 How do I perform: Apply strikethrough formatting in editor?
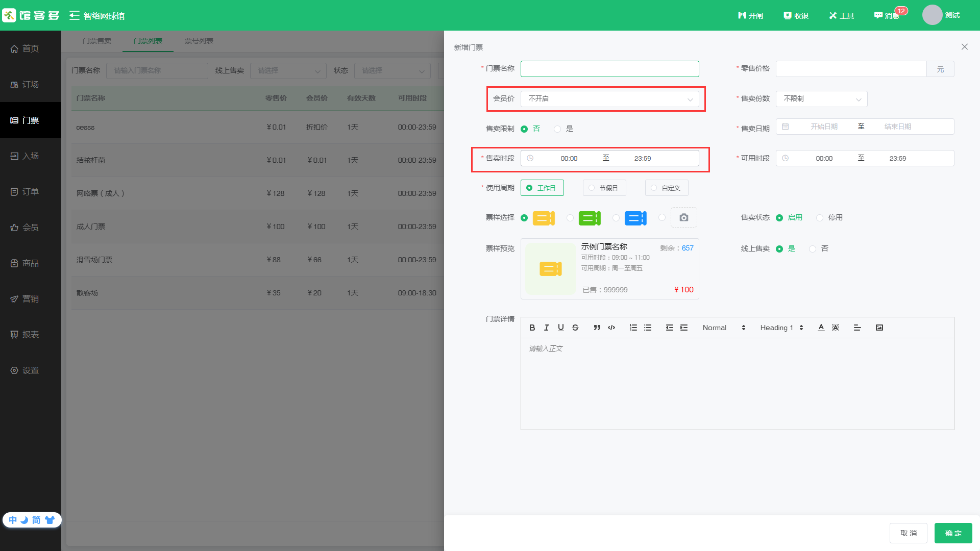(x=575, y=328)
